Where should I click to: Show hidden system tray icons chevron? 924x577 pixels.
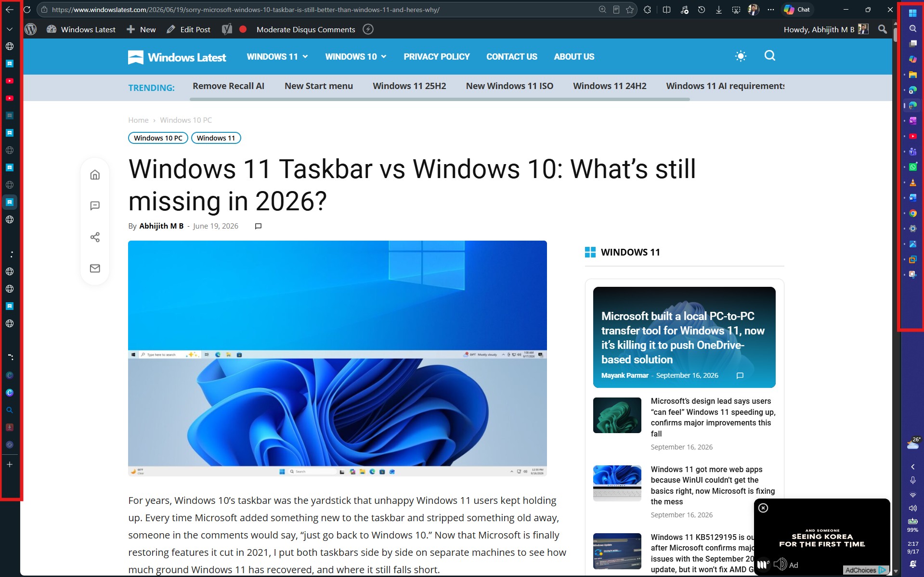[x=912, y=467]
